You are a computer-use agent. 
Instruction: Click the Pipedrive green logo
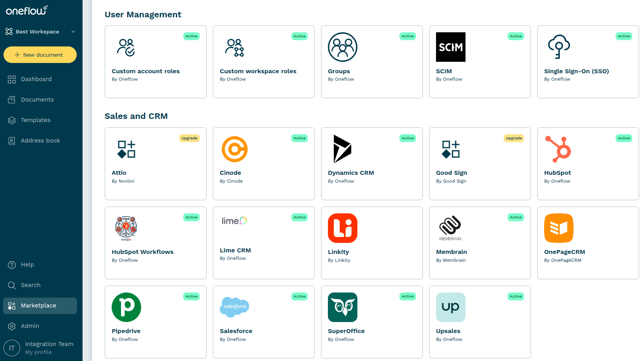pyautogui.click(x=126, y=307)
